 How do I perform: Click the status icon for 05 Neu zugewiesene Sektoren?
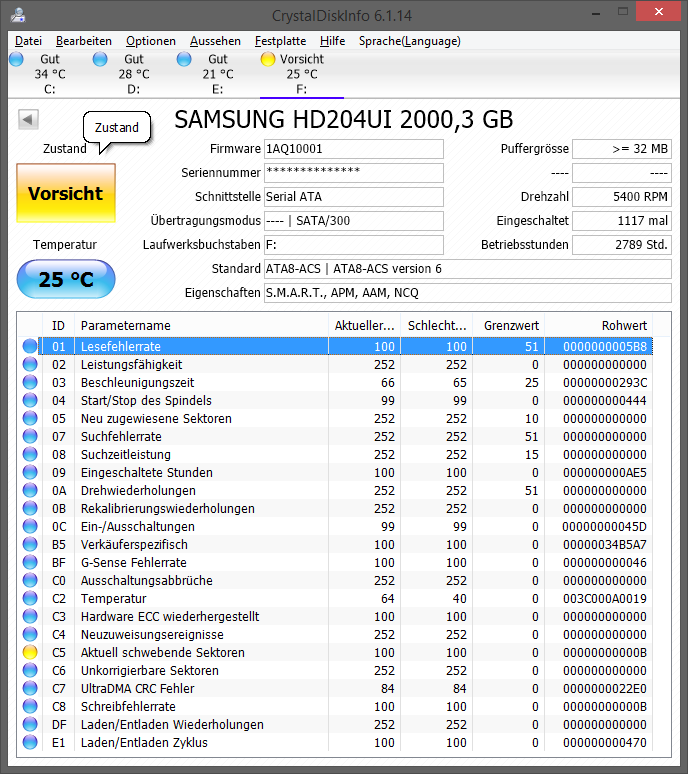[x=30, y=418]
